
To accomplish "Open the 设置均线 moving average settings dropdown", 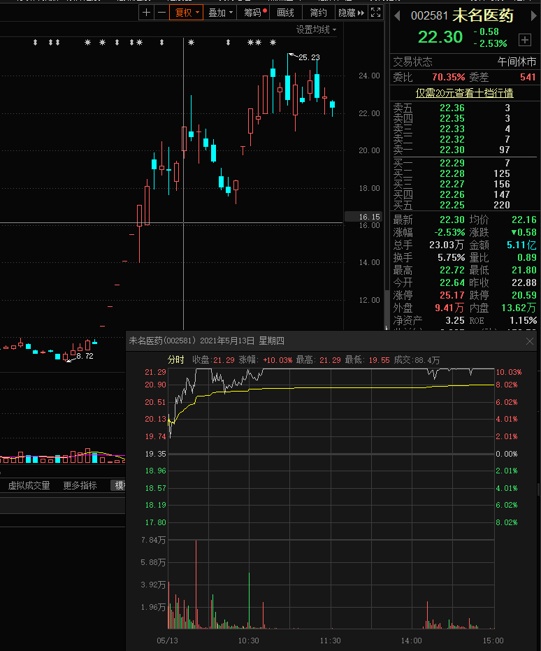I will 316,30.
